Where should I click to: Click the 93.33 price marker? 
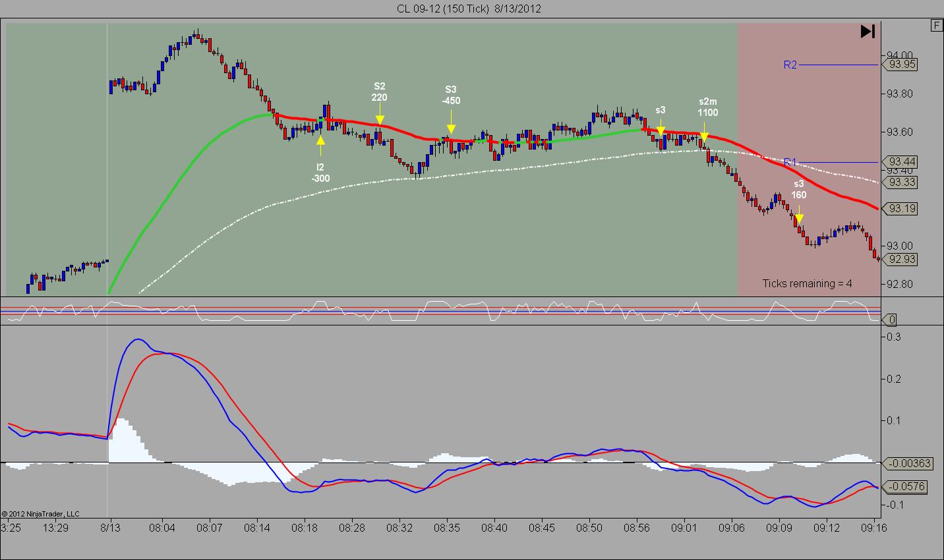pos(901,182)
